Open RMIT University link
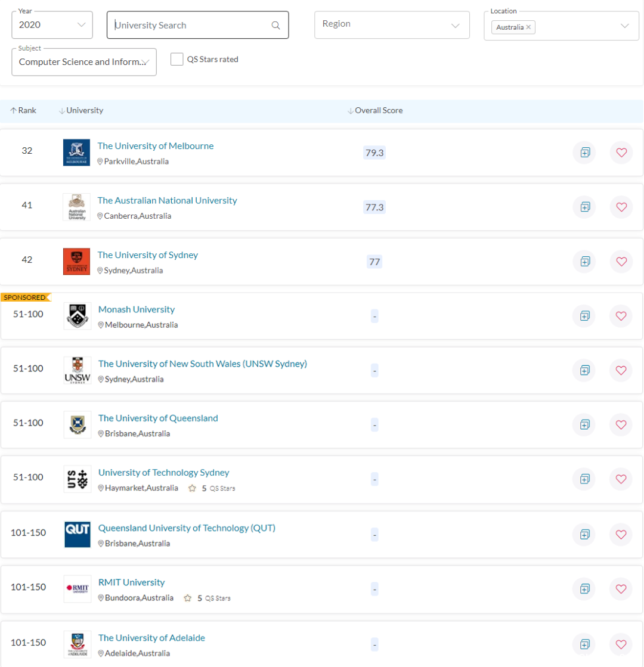This screenshot has height=667, width=644. click(132, 582)
